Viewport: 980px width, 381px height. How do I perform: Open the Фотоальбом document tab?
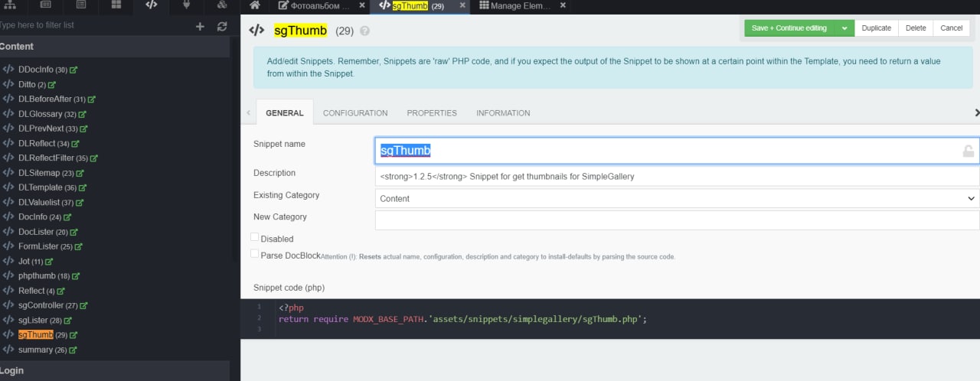coord(313,5)
